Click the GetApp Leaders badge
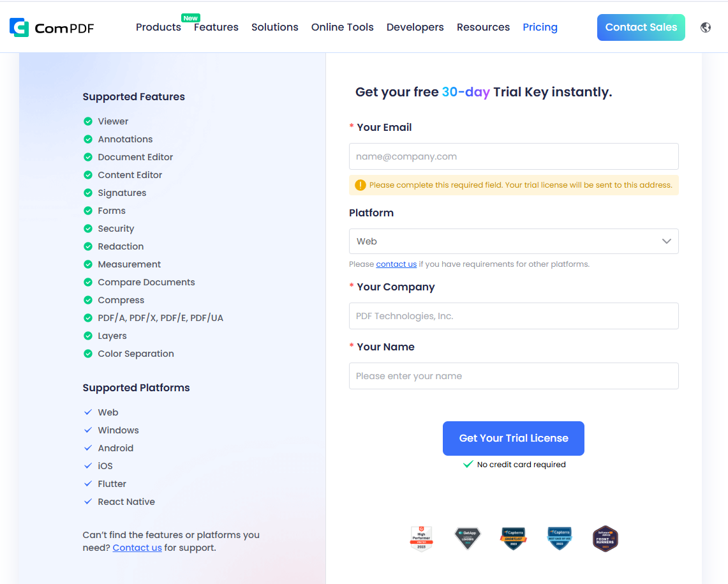Viewport: 728px width, 584px height. point(467,539)
